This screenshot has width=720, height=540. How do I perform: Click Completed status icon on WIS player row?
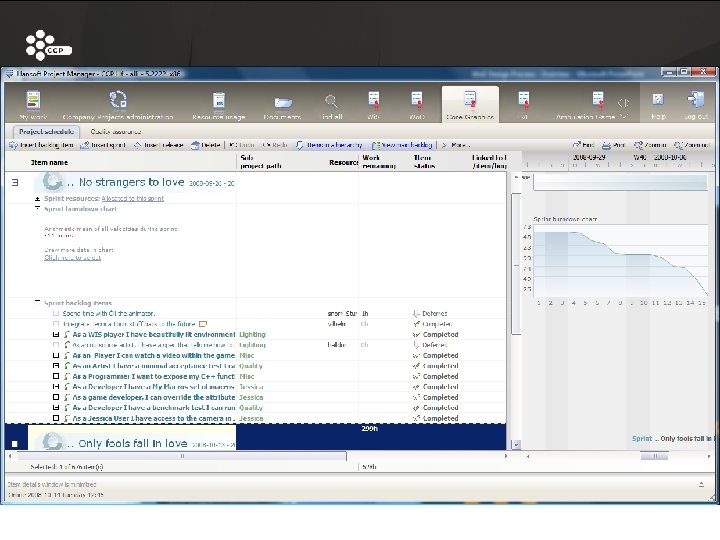point(416,335)
